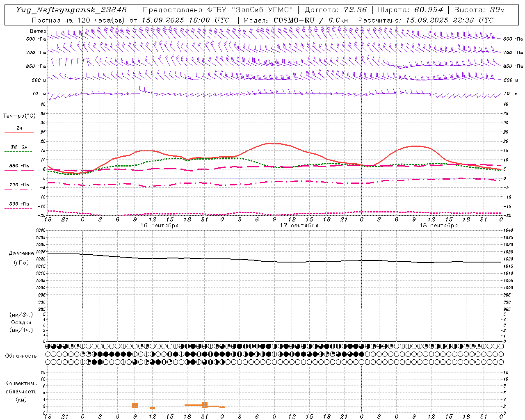525x420 pixels.
Task: Click the "Предоставлено ФГБУ ЗапСиб УГМС" text
Action: [218, 10]
